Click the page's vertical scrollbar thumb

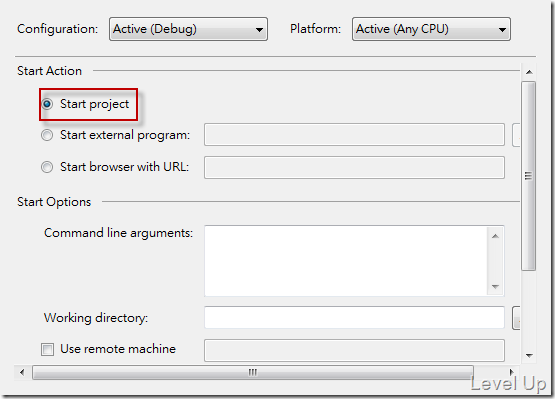(x=528, y=176)
